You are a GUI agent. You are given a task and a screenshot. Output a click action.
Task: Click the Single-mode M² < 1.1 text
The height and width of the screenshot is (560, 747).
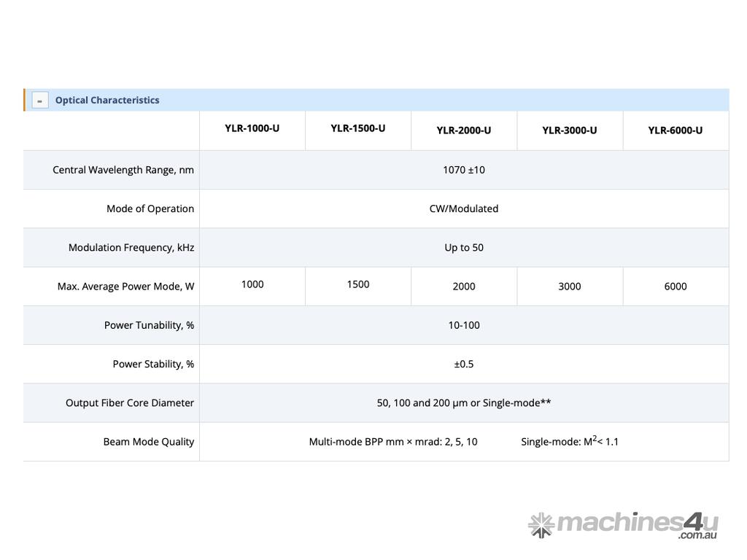[x=569, y=441]
